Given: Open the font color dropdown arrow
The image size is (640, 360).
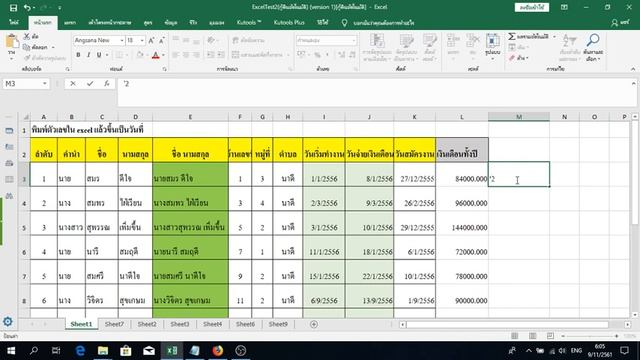Looking at the screenshot, I should (x=163, y=55).
